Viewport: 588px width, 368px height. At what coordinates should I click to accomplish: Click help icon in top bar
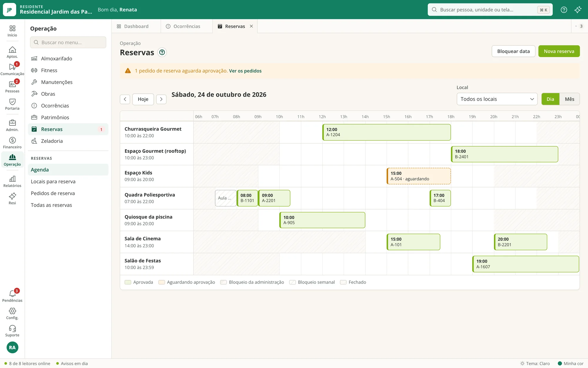564,10
